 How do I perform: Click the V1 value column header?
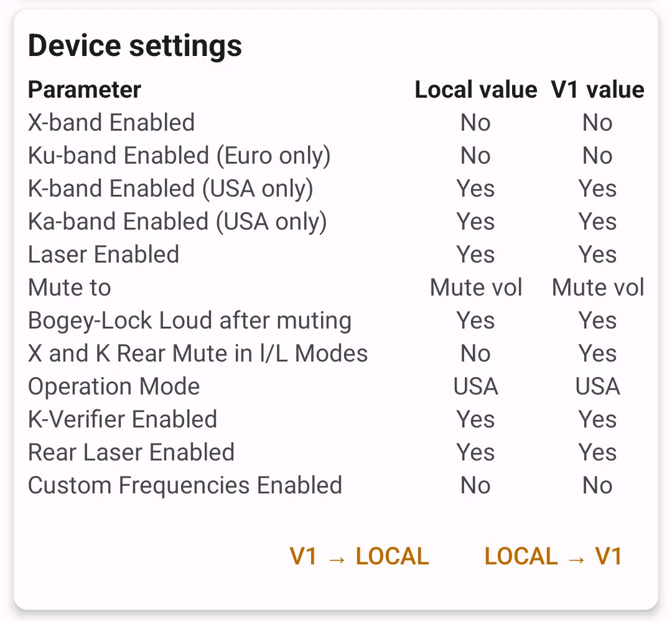[597, 90]
